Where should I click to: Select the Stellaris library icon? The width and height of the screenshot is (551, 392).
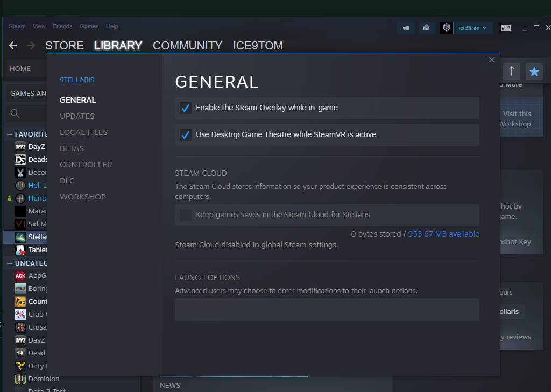(20, 237)
